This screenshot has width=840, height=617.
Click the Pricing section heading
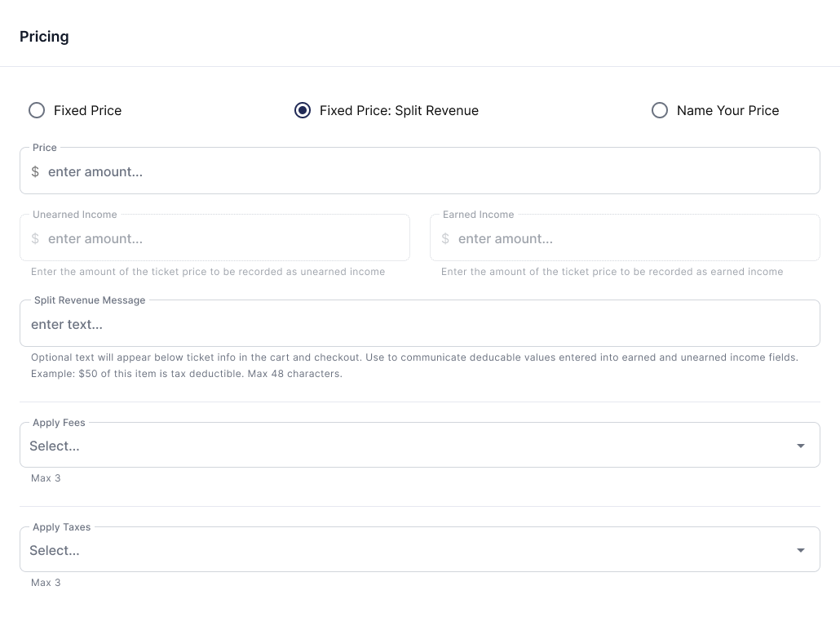tap(45, 37)
